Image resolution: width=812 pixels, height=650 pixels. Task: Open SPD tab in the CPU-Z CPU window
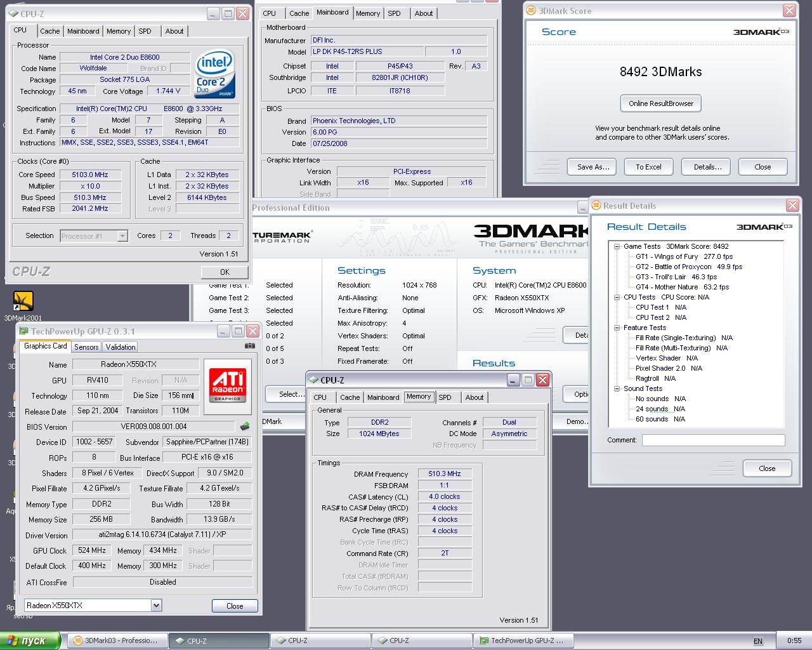click(145, 31)
